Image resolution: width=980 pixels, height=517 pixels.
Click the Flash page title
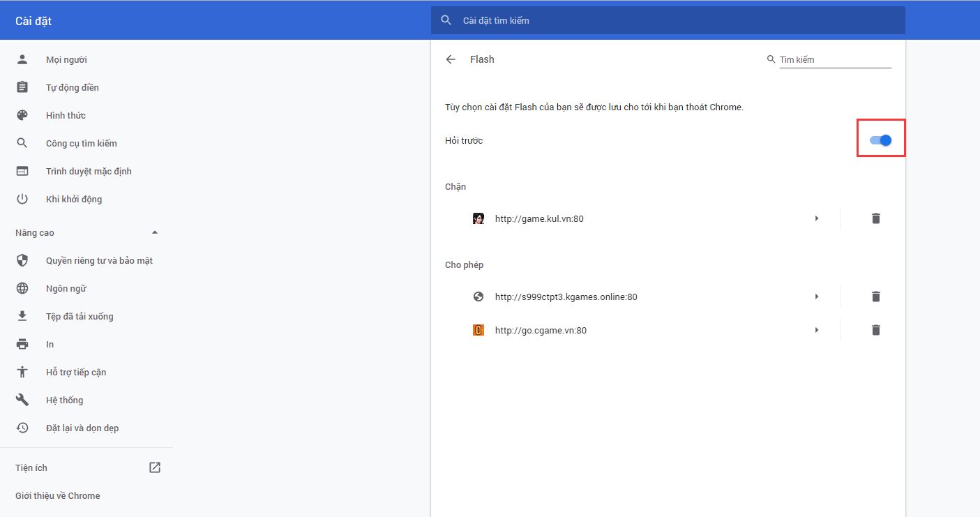coord(482,59)
